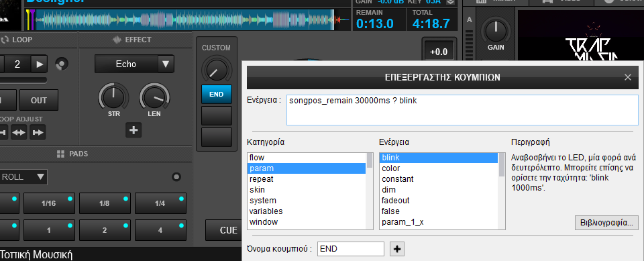Image resolution: width=644 pixels, height=261 pixels.
Task: Toggle the END custom button
Action: point(217,94)
